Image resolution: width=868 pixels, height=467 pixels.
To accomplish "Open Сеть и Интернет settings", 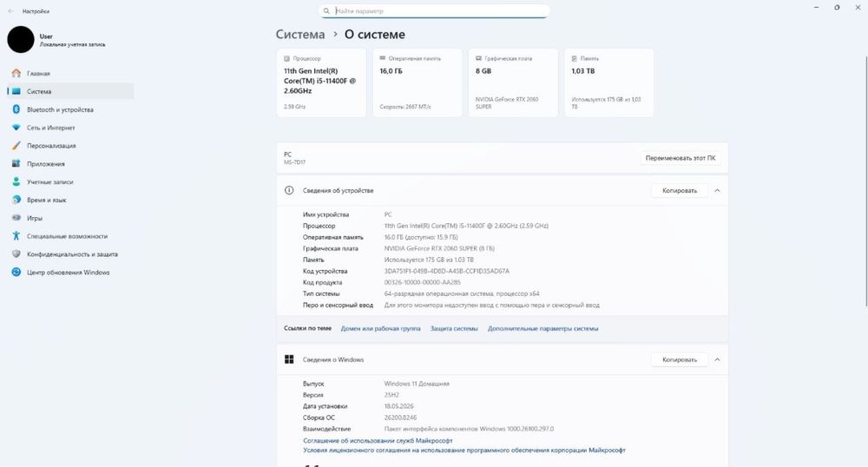I will click(x=70, y=128).
